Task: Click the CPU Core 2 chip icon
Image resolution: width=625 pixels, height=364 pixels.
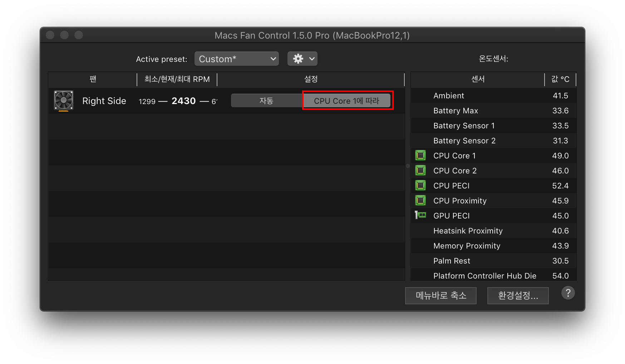Action: click(420, 171)
